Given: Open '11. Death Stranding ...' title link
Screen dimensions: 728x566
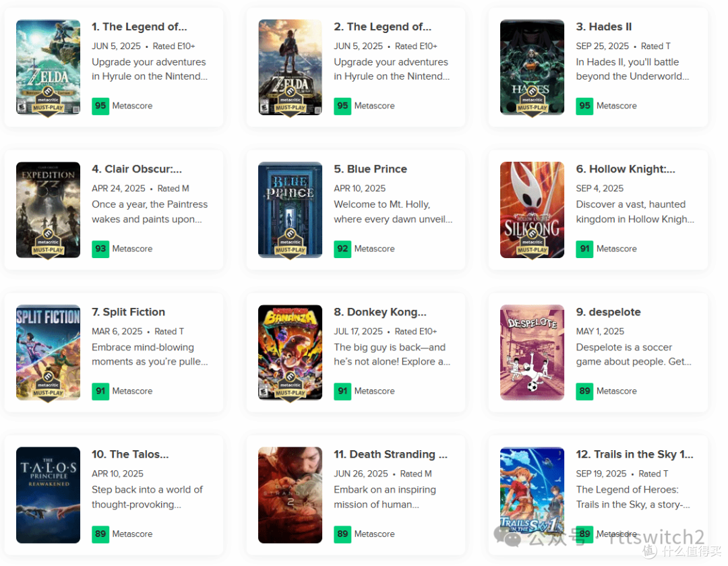Looking at the screenshot, I should (x=390, y=455).
